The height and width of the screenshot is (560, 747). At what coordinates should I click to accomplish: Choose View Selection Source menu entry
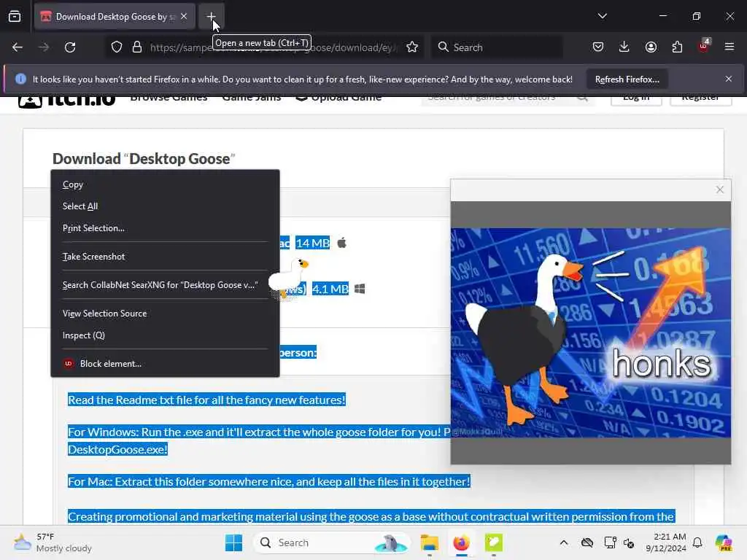(x=165, y=314)
